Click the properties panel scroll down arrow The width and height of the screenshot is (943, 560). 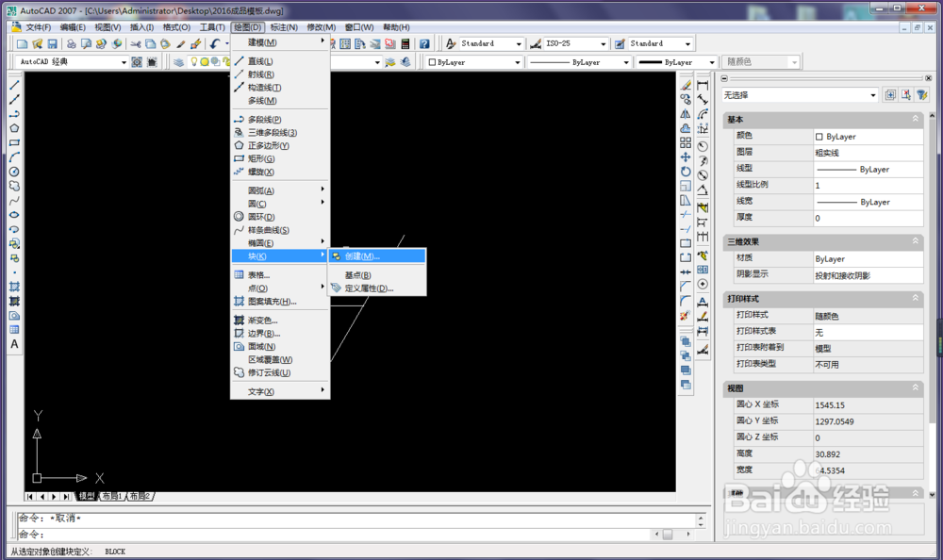point(933,494)
